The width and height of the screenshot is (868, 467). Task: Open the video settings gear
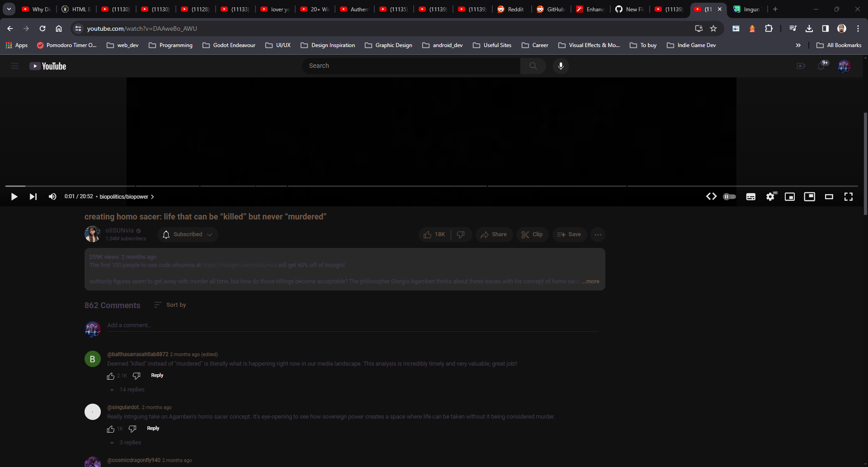point(770,196)
